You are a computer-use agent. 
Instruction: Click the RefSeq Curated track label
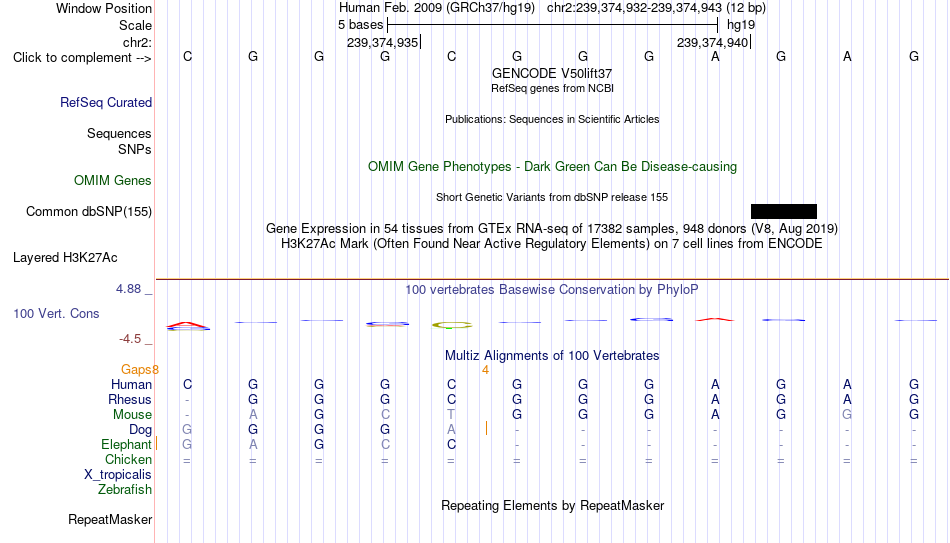pos(106,102)
